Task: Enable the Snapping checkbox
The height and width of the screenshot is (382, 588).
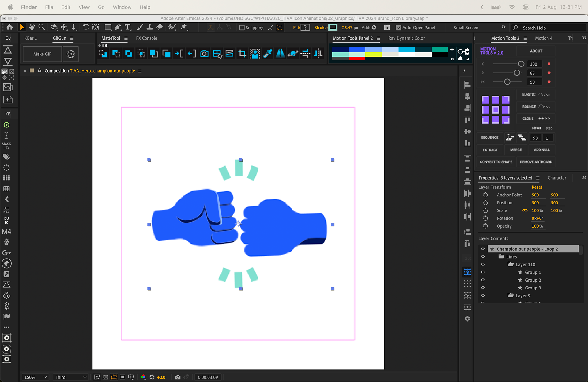Action: 242,28
